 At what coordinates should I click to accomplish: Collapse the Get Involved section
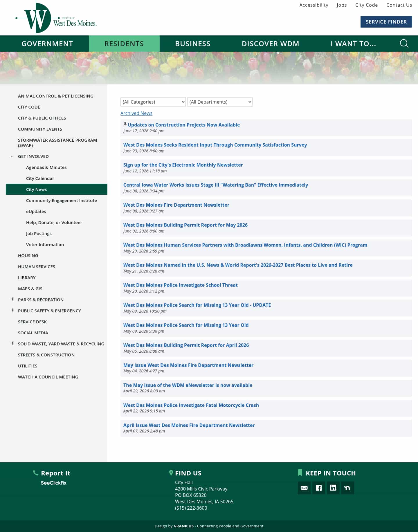click(x=12, y=156)
